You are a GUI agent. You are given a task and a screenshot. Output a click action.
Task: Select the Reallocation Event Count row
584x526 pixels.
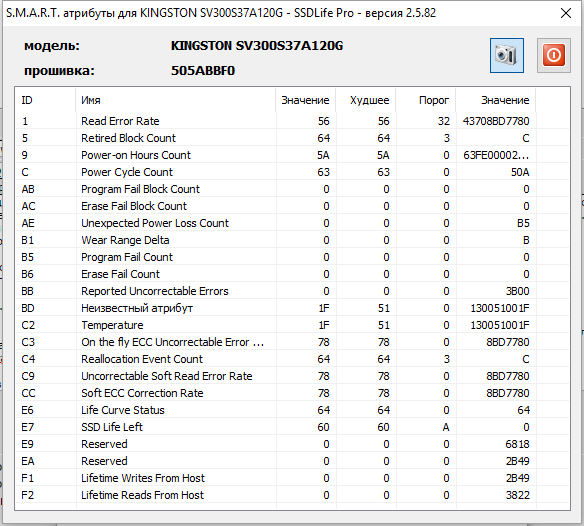tap(292, 359)
